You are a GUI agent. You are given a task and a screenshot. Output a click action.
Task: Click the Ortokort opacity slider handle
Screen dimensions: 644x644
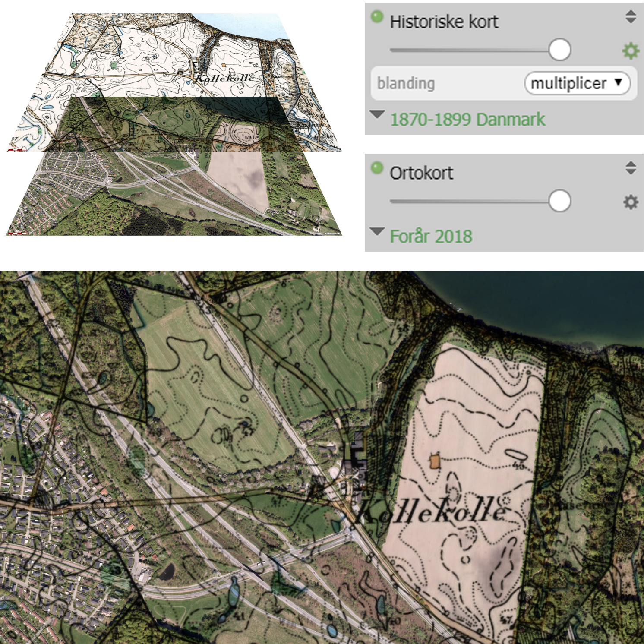coord(560,201)
